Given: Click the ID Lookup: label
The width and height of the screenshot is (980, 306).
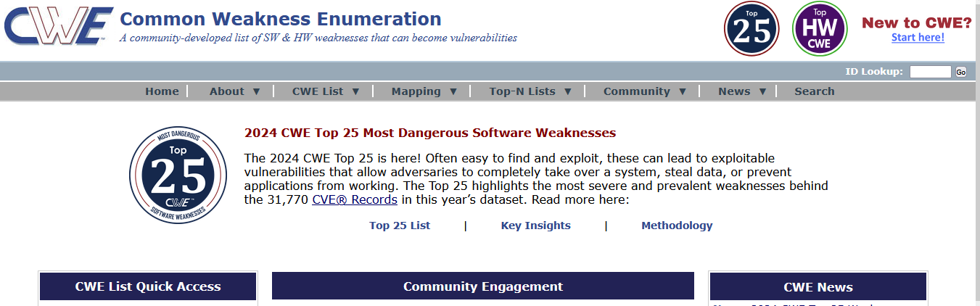Looking at the screenshot, I should (x=874, y=71).
